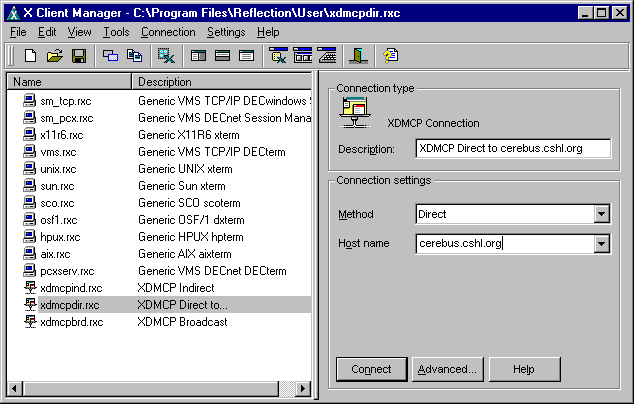The width and height of the screenshot is (634, 404).
Task: Click the Generic AIX aixterm description
Action: 185,254
